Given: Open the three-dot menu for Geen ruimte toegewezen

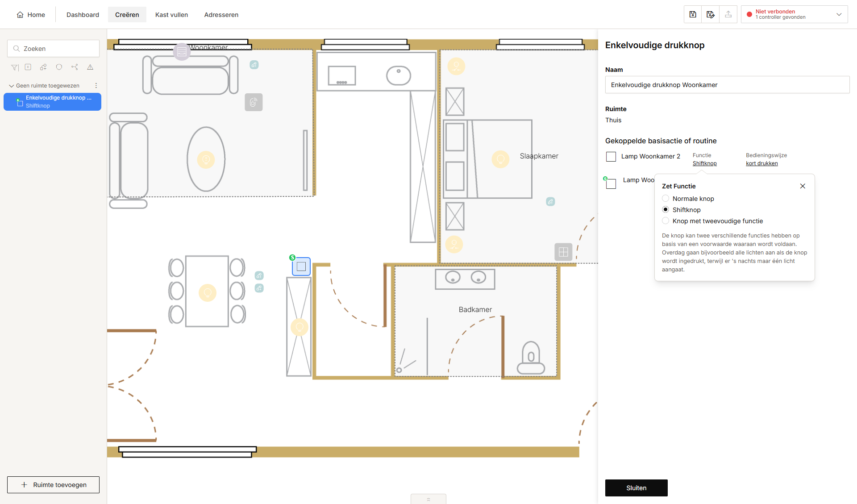Looking at the screenshot, I should pos(96,85).
